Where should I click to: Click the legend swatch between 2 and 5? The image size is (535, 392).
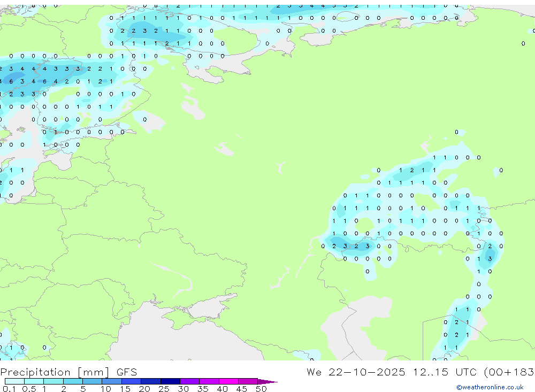pyautogui.click(x=73, y=381)
